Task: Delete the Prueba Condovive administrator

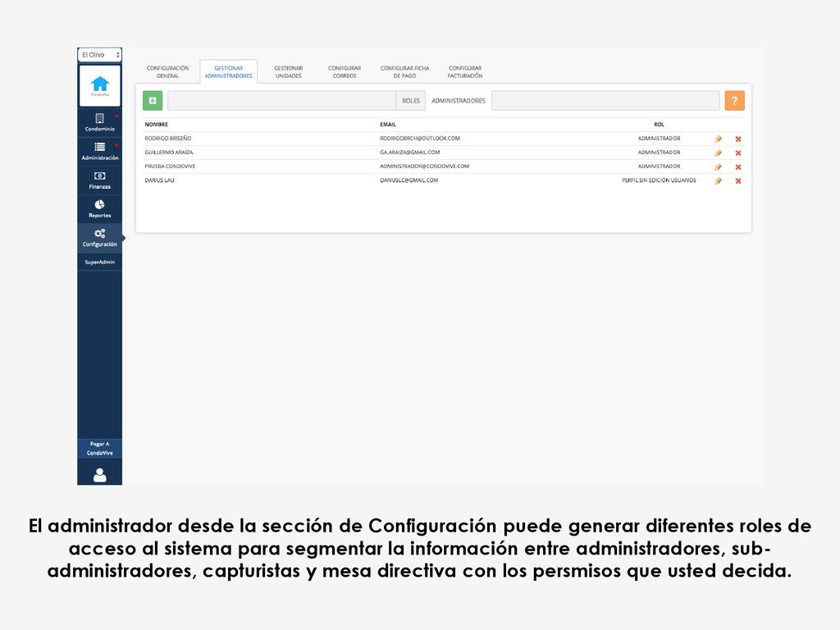Action: (x=738, y=167)
